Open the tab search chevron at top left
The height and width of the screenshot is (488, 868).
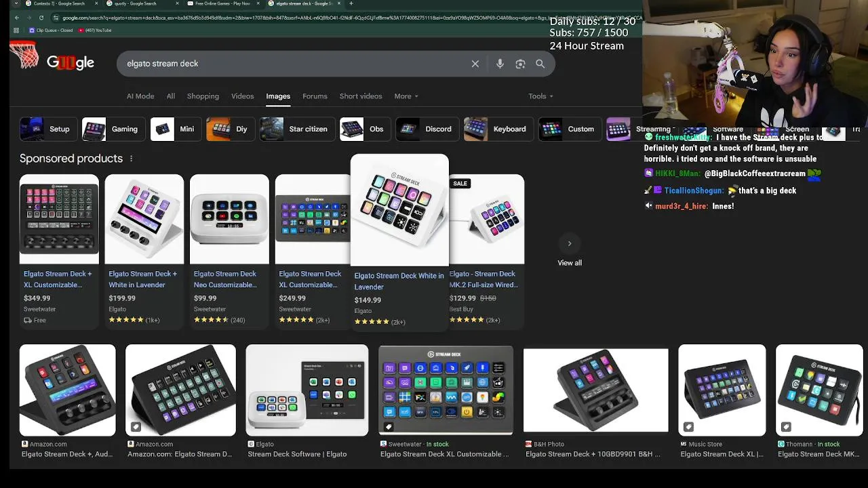click(16, 3)
